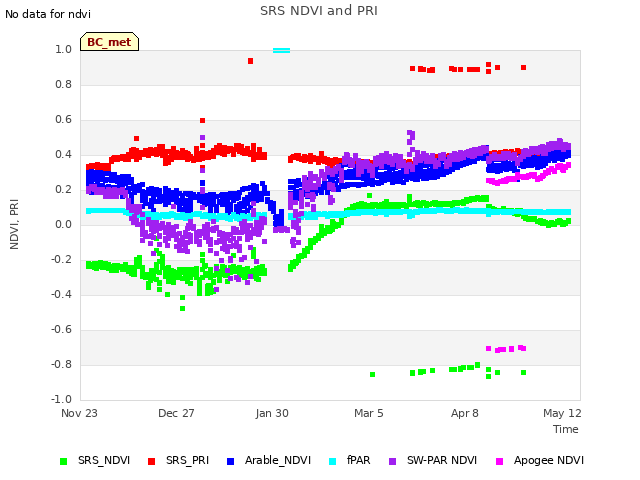Image resolution: width=640 pixels, height=480 pixels.
Task: Click the May 12 x-axis label
Action: (562, 413)
